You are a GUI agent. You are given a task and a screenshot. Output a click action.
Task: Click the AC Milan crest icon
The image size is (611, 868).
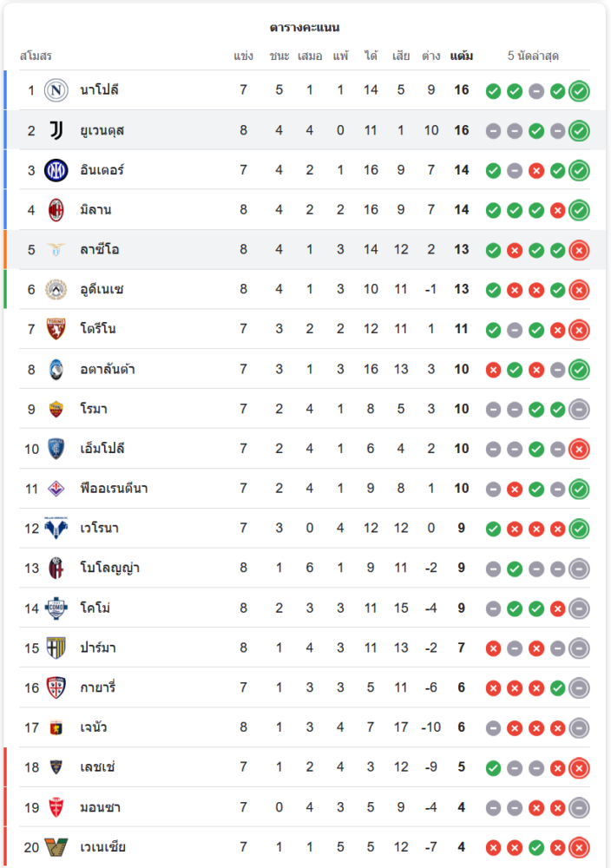(x=56, y=210)
